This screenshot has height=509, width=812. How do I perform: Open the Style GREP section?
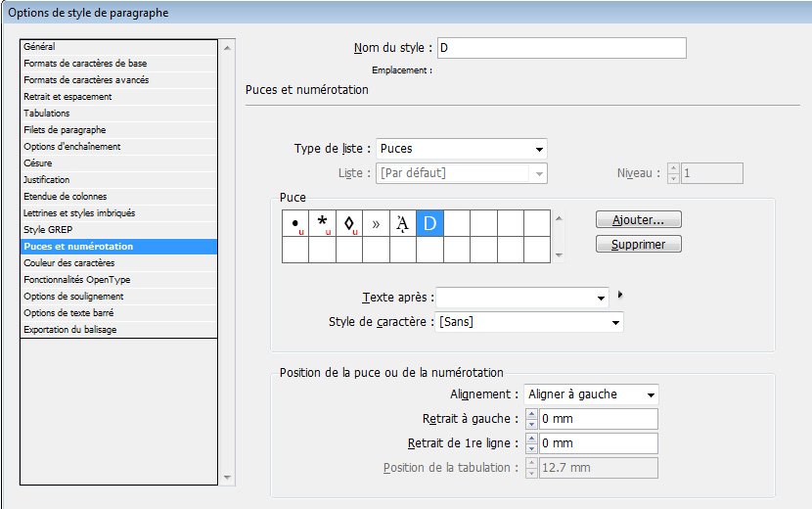point(48,229)
